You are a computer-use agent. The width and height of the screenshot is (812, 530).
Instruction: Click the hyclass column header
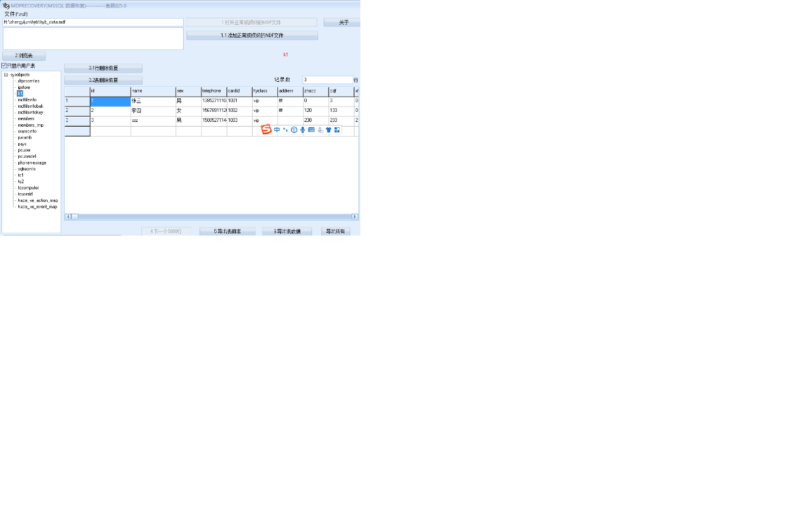[x=264, y=91]
